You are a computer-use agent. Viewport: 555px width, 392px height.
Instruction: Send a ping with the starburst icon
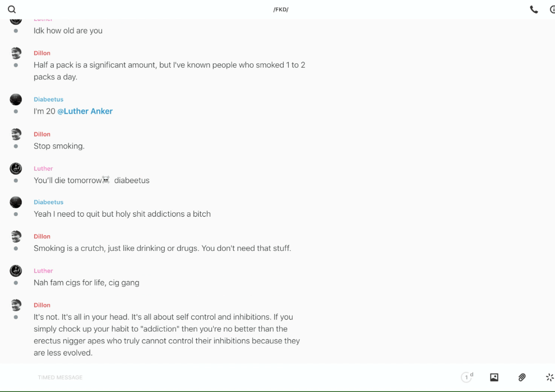point(549,377)
